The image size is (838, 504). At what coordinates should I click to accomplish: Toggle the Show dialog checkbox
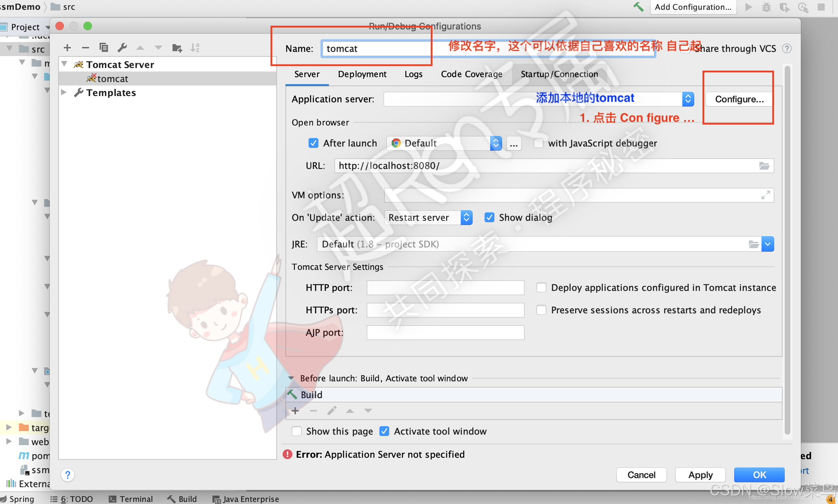point(489,217)
